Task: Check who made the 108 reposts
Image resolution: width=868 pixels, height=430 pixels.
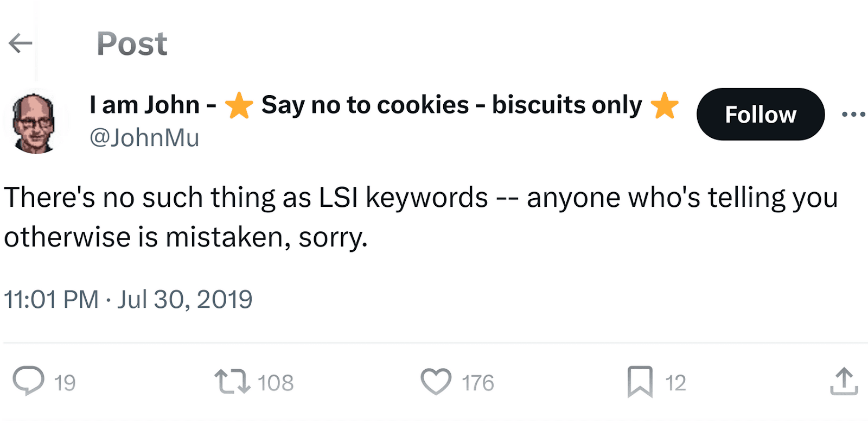Action: 274,383
